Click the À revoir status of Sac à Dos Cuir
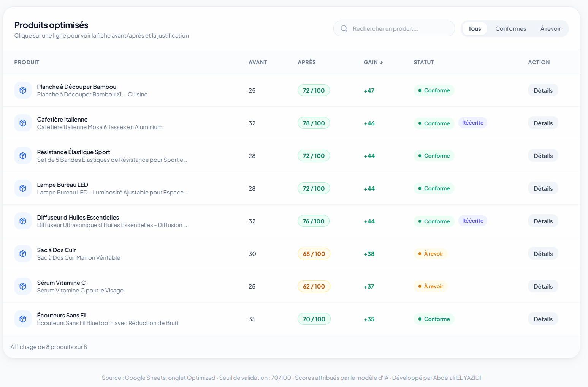The width and height of the screenshot is (588, 387). [430, 254]
